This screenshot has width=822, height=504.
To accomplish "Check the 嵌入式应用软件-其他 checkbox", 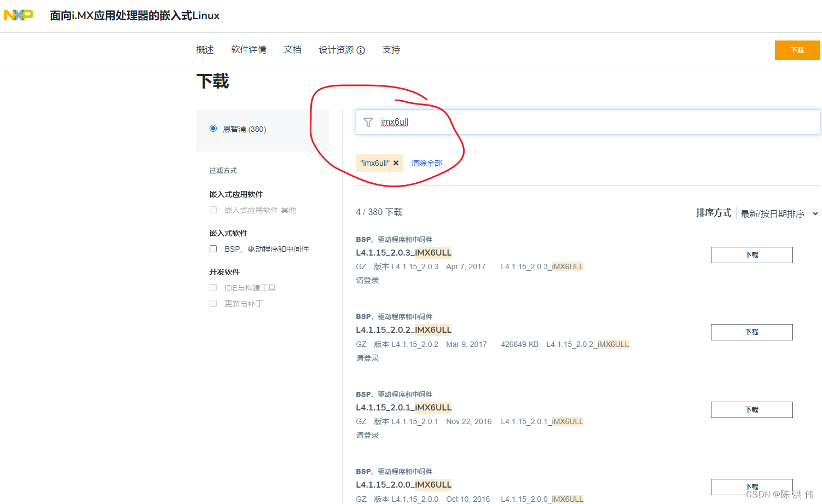I will point(213,210).
